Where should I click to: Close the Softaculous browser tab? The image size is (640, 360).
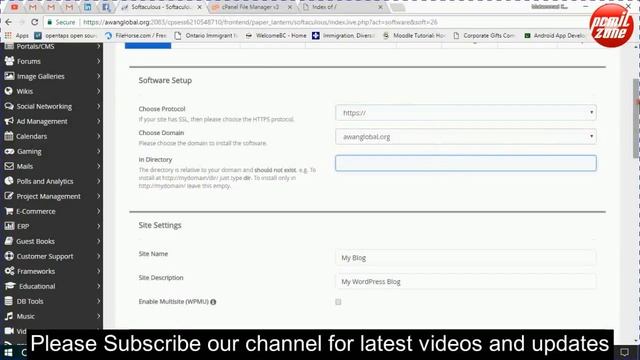[200, 7]
